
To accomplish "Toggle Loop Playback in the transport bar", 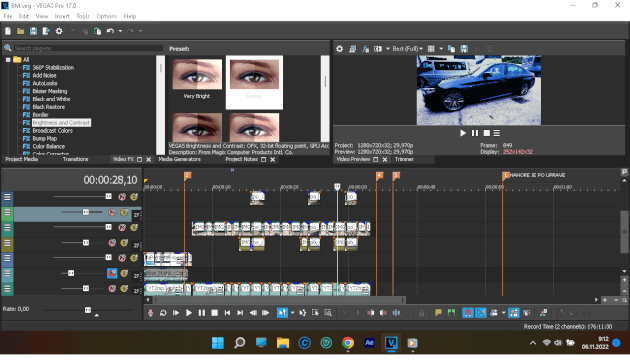I will click(x=163, y=313).
